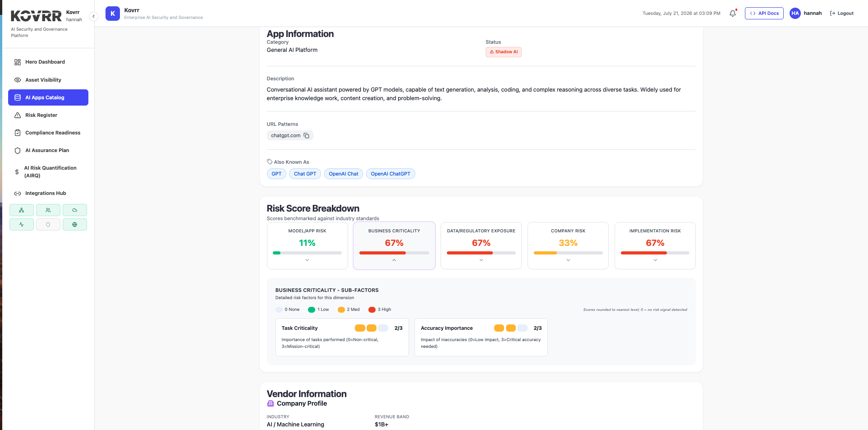Screen dimensions: 868x430
Task: Click the KOVRR logo in the sidebar
Action: 36,16
